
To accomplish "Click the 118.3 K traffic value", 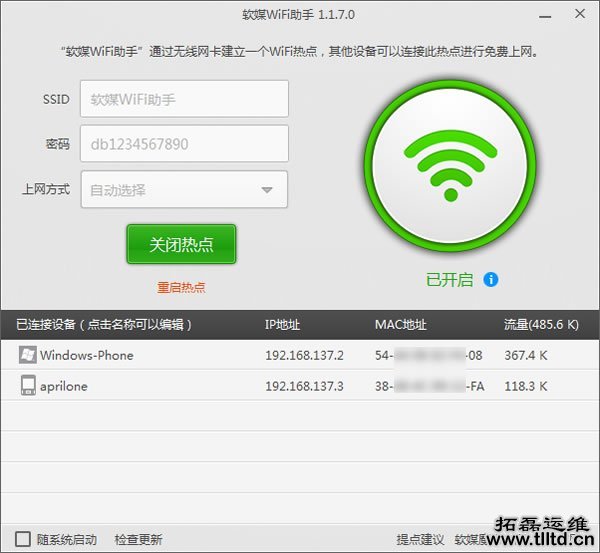I will (x=526, y=386).
